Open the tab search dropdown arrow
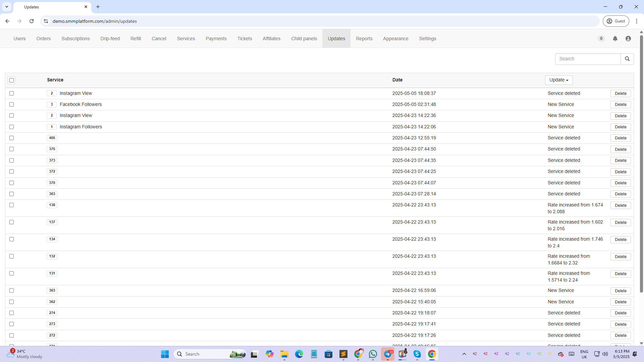This screenshot has height=362, width=644. tap(7, 7)
